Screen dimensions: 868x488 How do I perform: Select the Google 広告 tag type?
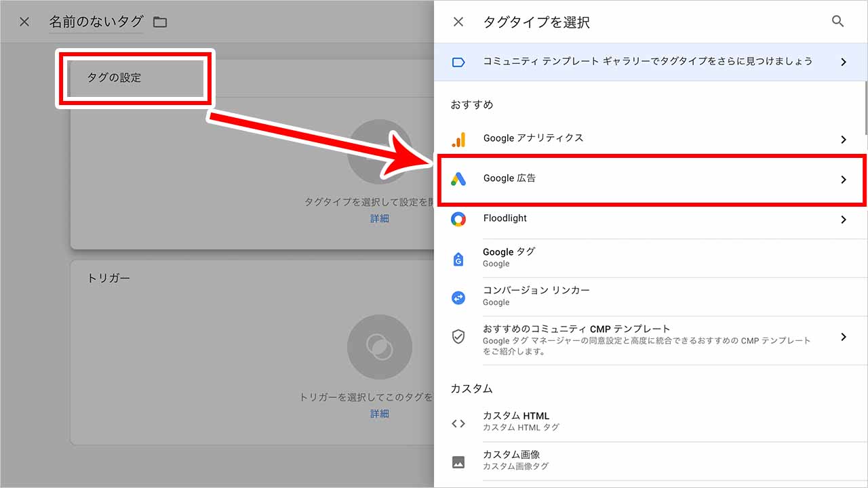[651, 180]
